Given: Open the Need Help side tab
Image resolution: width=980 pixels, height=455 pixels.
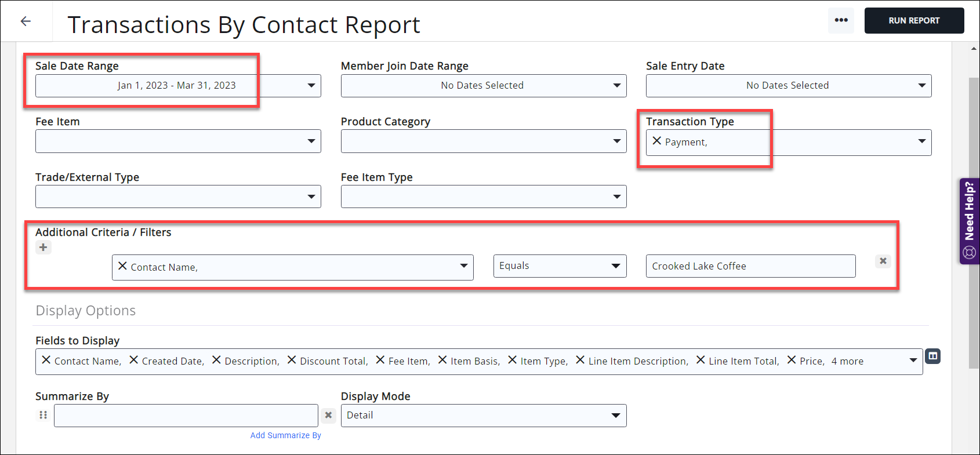Looking at the screenshot, I should coord(969,221).
